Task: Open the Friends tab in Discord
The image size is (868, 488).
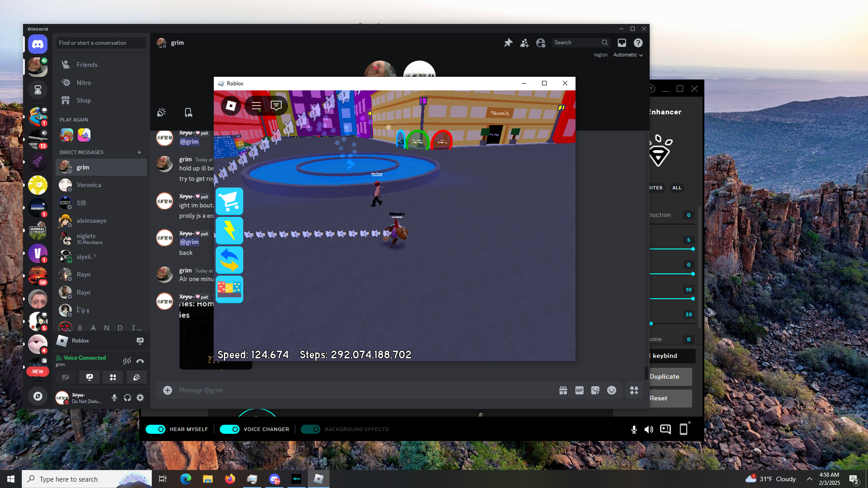Action: [x=87, y=65]
